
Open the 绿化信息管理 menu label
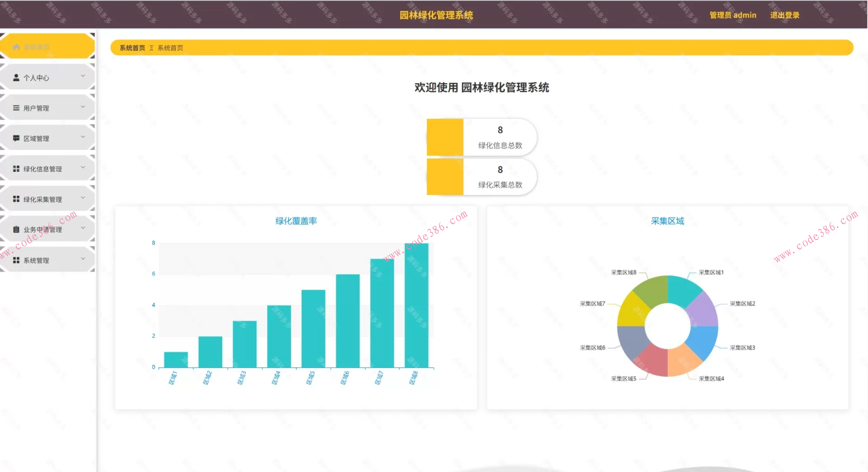(42, 169)
